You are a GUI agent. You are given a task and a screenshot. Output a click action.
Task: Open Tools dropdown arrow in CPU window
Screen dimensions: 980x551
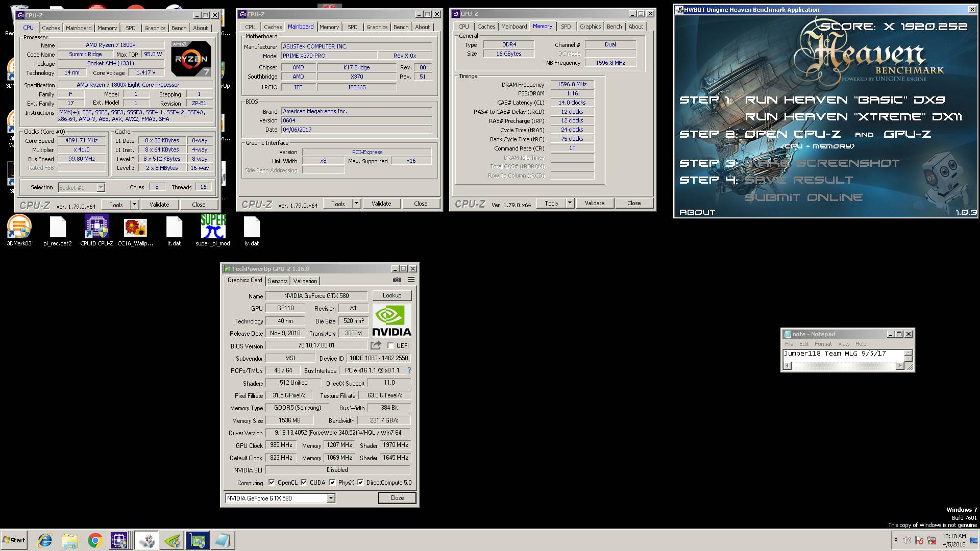click(134, 205)
